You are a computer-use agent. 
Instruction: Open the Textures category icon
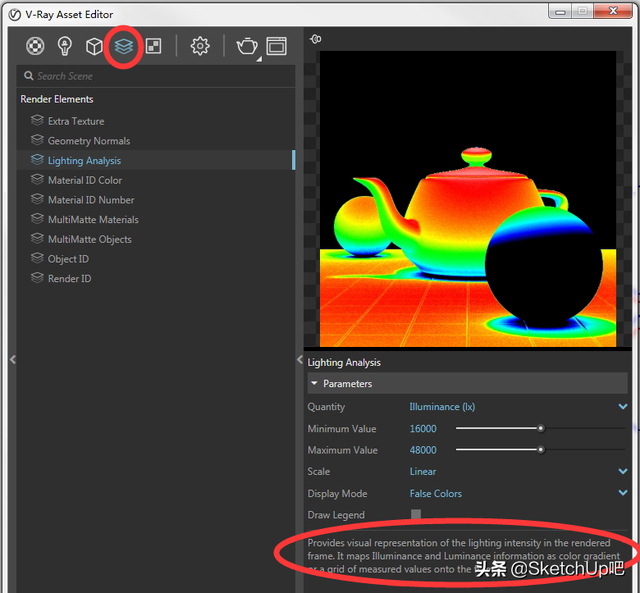pos(153,46)
